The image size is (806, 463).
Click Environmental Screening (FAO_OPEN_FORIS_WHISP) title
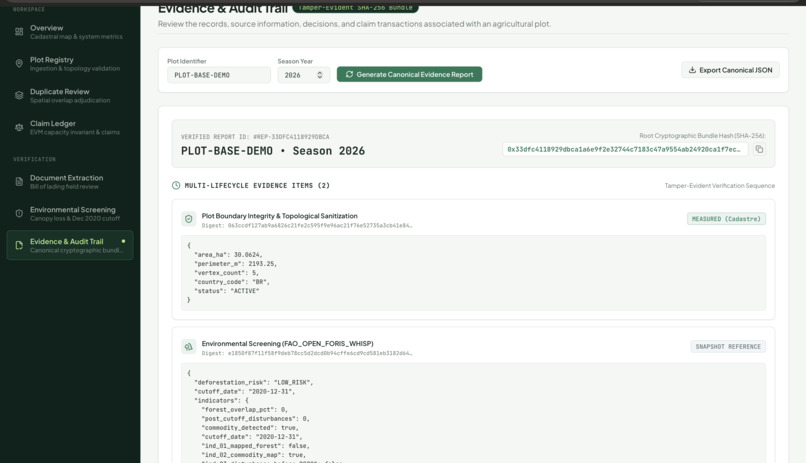pos(287,344)
